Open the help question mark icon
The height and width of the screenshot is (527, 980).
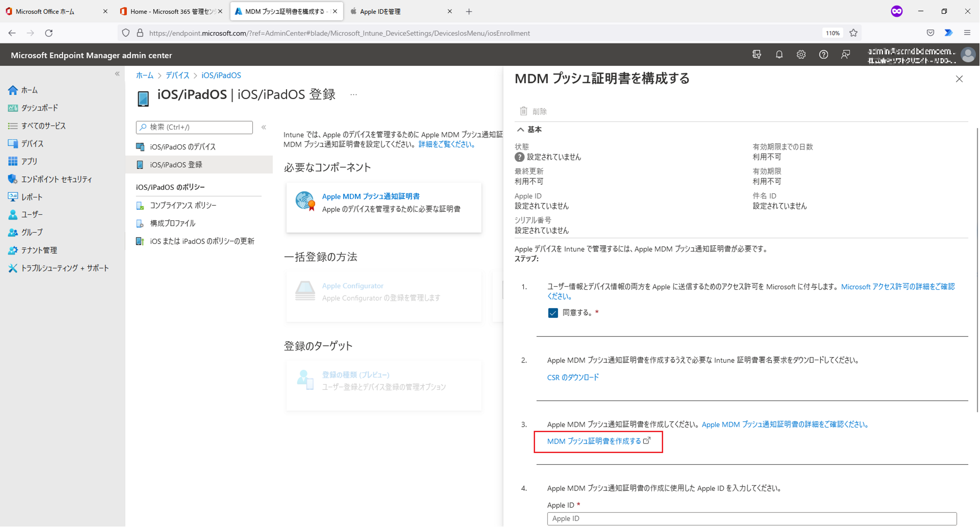click(823, 55)
